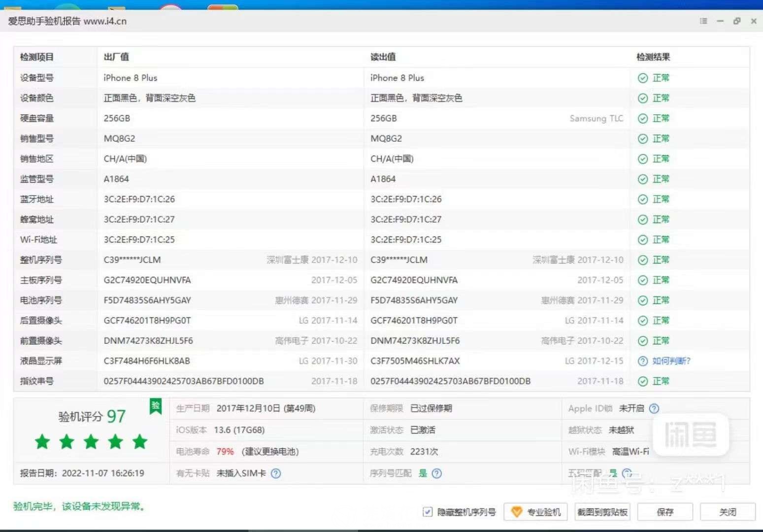
Task: Open the 专业验机 professional check
Action: click(536, 512)
